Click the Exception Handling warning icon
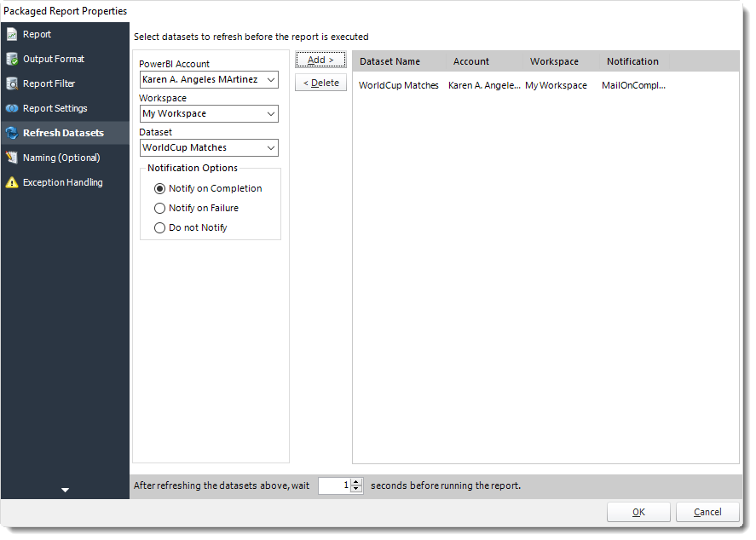756x540 pixels. click(x=12, y=182)
